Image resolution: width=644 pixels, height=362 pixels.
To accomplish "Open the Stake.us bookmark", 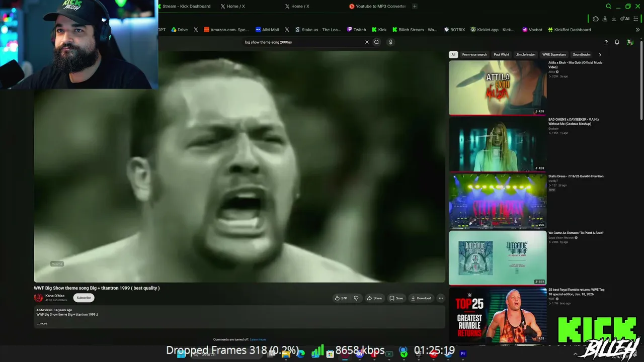I will [x=318, y=30].
